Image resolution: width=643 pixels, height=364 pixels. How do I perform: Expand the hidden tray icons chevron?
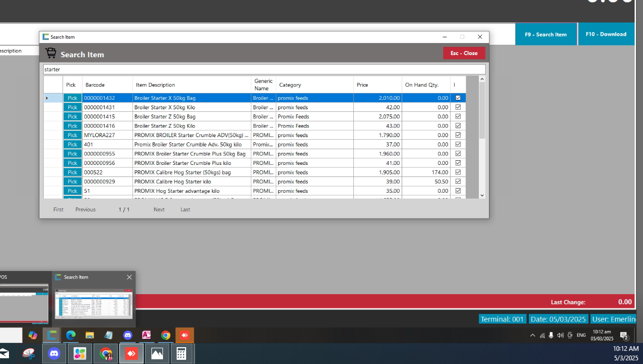pos(533,335)
